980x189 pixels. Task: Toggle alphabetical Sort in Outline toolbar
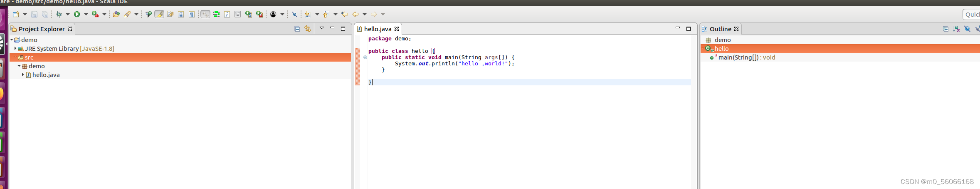(x=956, y=29)
